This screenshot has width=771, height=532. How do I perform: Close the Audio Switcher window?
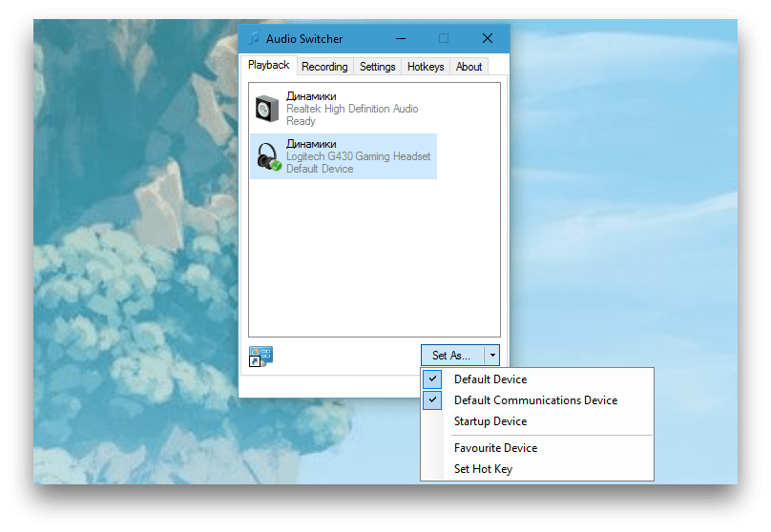[488, 39]
